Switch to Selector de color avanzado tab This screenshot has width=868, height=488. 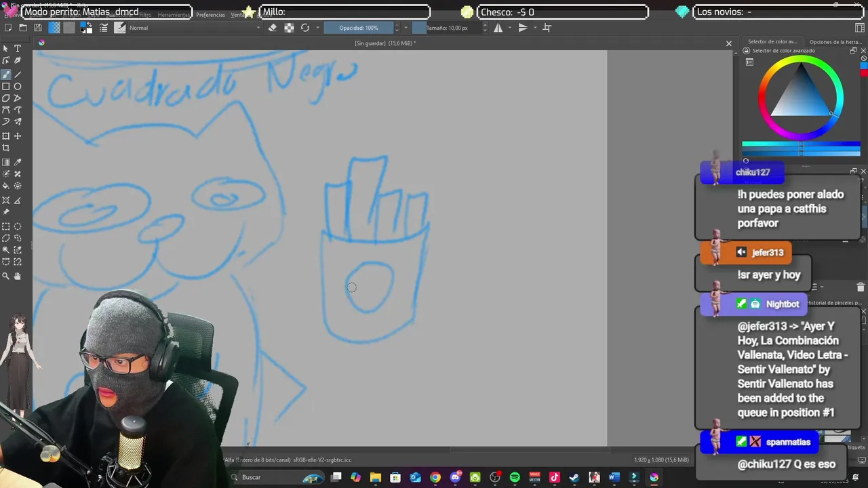pyautogui.click(x=772, y=42)
